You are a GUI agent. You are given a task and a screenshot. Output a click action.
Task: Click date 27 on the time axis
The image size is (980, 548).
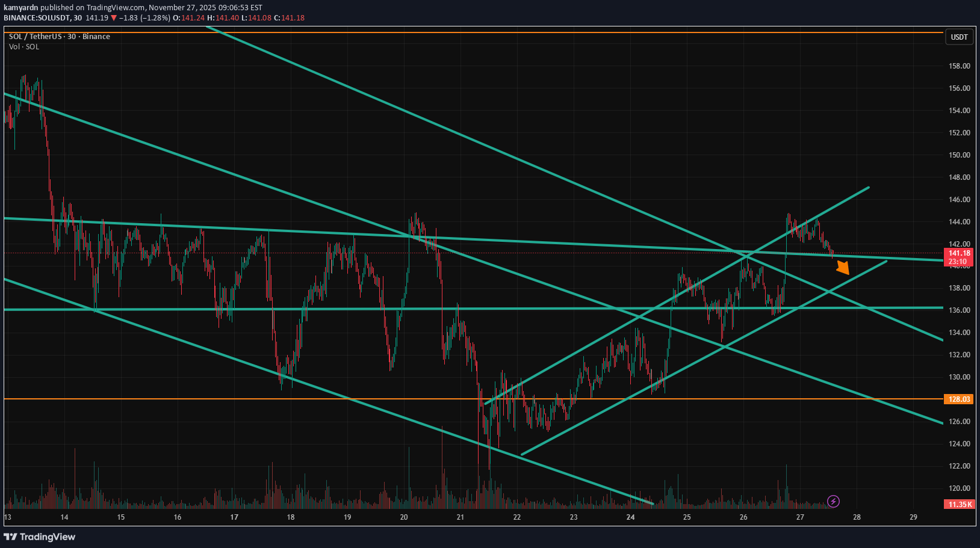[800, 517]
